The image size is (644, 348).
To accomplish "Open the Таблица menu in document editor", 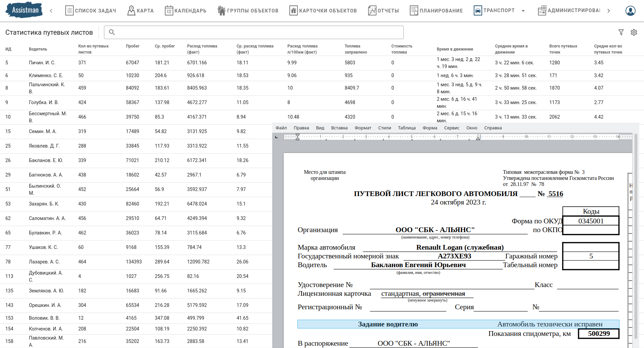I will pyautogui.click(x=406, y=128).
